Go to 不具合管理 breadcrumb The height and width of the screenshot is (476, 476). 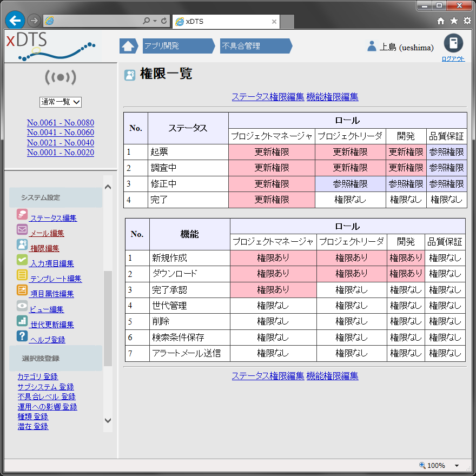pos(256,46)
